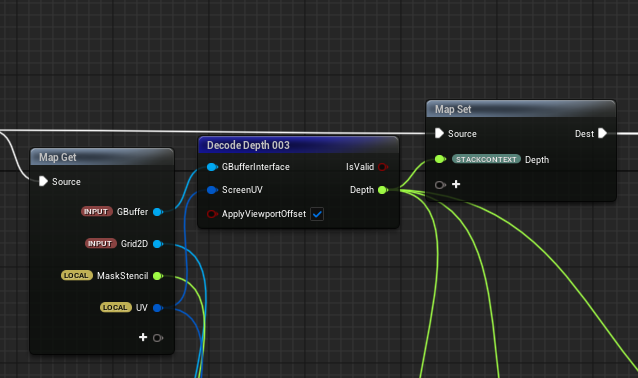Click the UV blue output pin
638x378 pixels.
tap(157, 308)
